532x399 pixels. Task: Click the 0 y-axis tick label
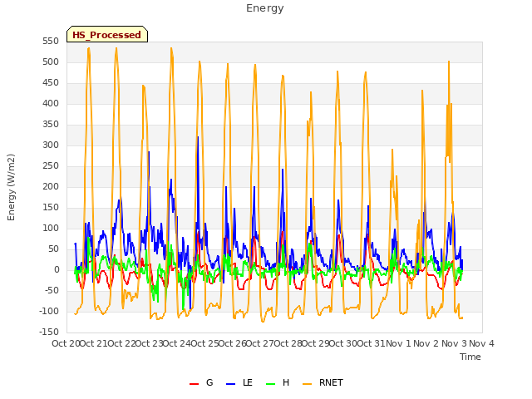57,269
